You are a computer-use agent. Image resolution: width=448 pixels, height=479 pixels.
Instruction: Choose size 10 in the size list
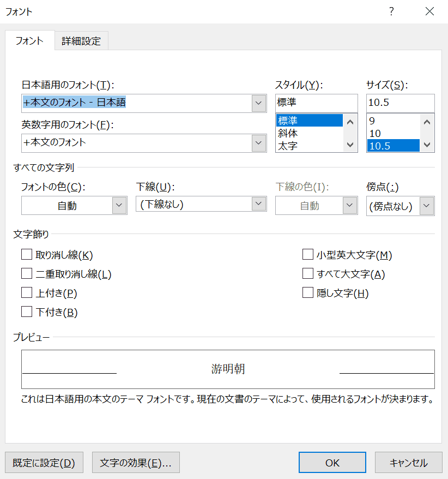393,134
